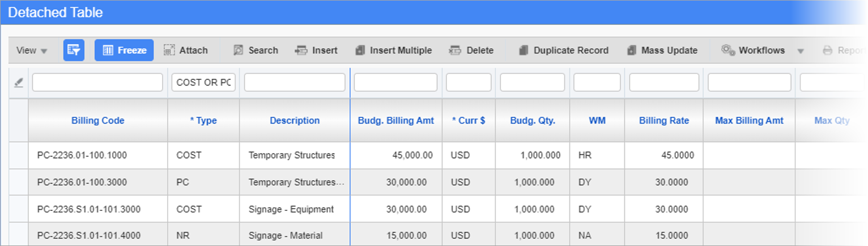Click the HR weight measure cell
The image size is (868, 246).
click(597, 155)
